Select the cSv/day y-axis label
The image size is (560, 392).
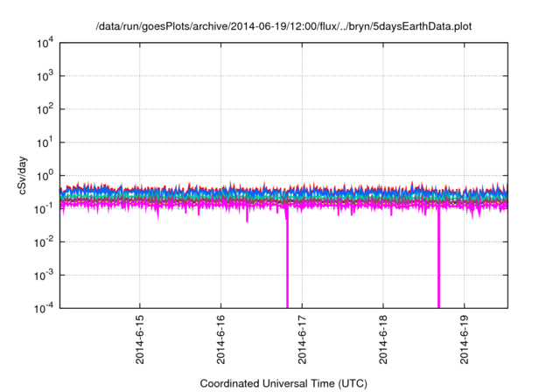[23, 175]
